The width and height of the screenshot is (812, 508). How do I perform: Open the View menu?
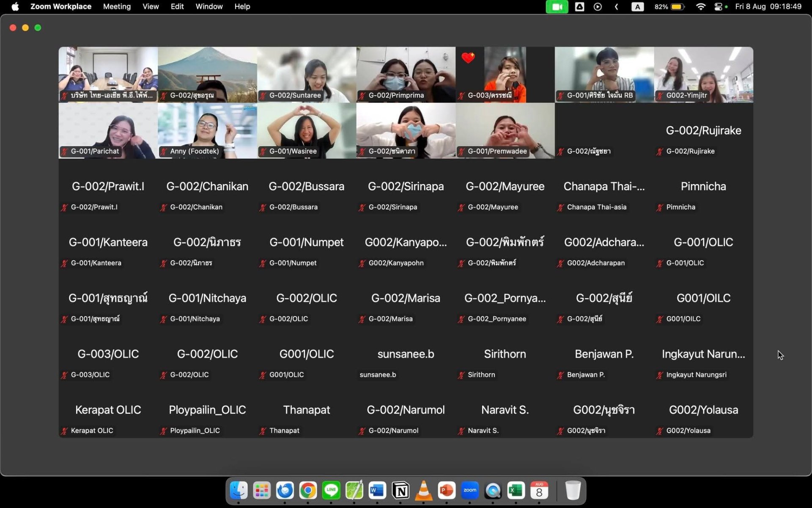pos(151,7)
